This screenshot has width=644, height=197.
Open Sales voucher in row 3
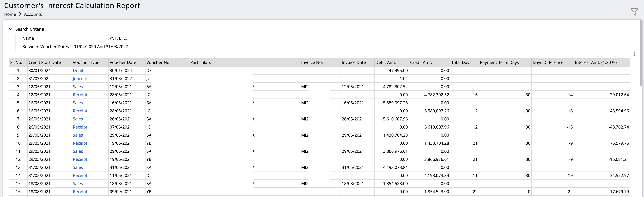coord(78,87)
